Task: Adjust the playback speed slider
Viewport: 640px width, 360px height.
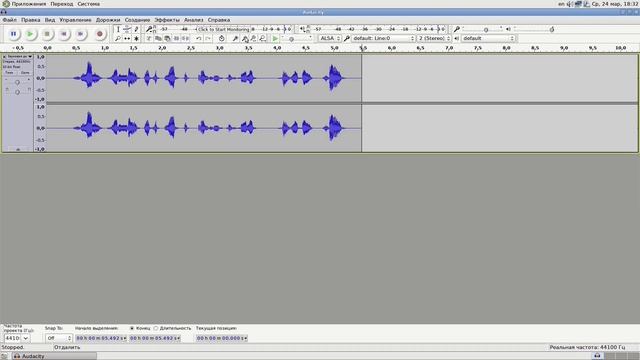Action: pos(297,39)
